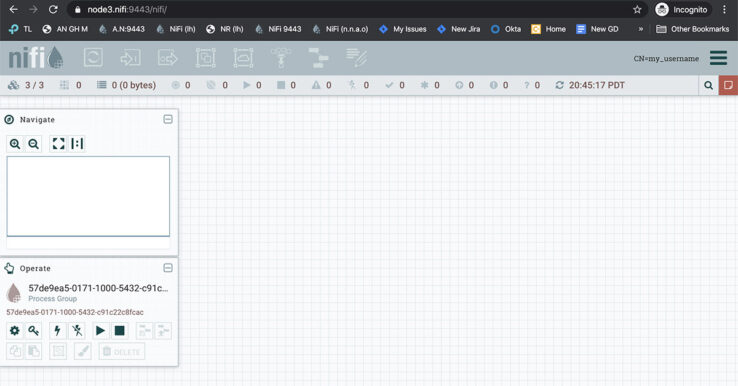Select the Input Port toolbar icon
The image size is (738, 386).
130,58
